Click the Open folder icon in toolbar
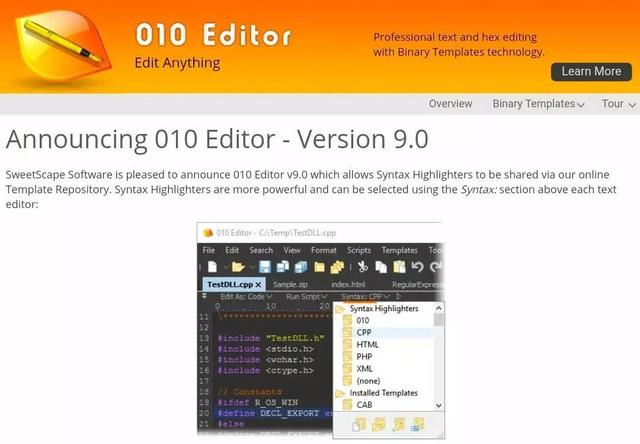Image resolution: width=640 pixels, height=444 pixels. click(238, 267)
